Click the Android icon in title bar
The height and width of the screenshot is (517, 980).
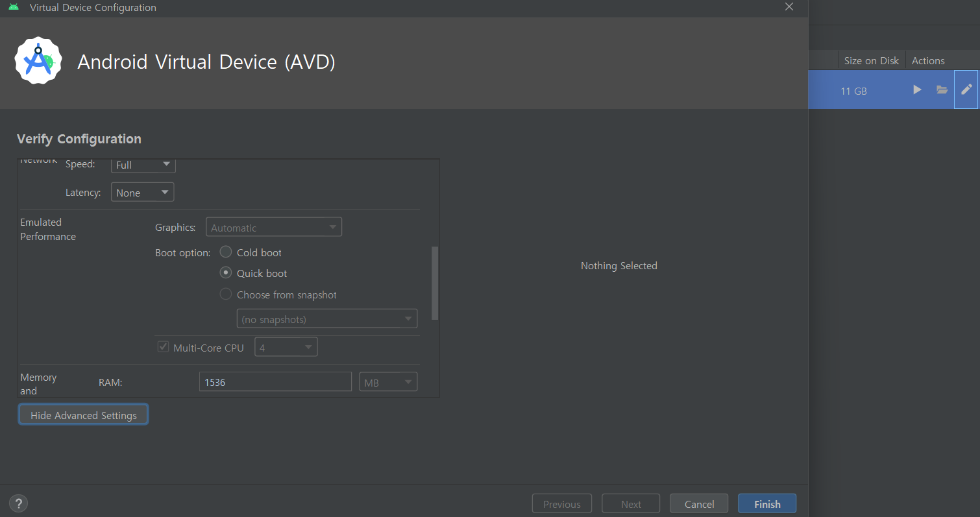14,7
